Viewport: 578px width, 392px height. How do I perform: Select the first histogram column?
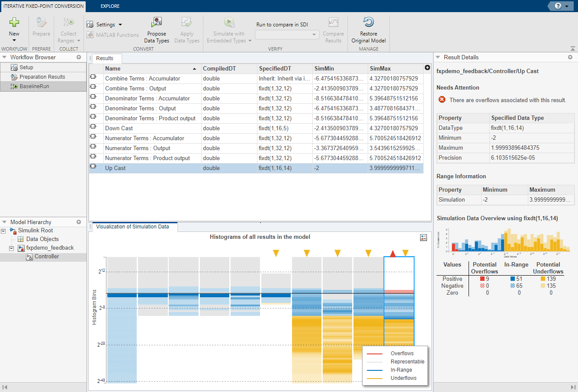pos(122,320)
